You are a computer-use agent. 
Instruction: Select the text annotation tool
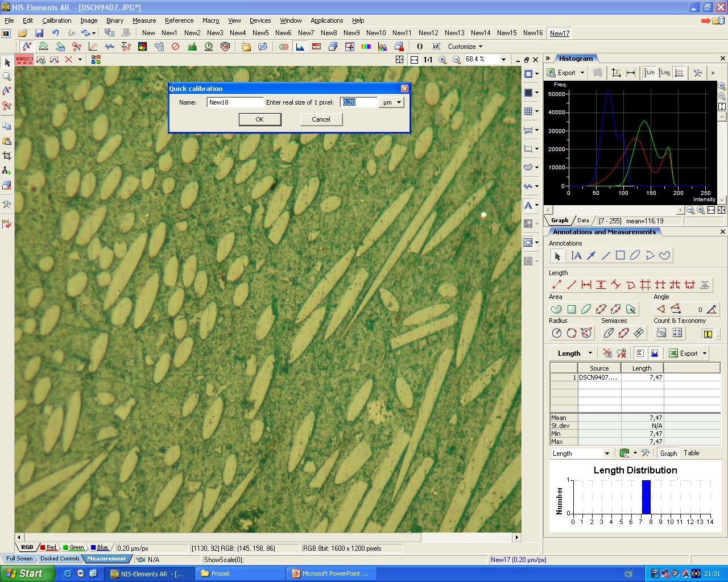(576, 256)
